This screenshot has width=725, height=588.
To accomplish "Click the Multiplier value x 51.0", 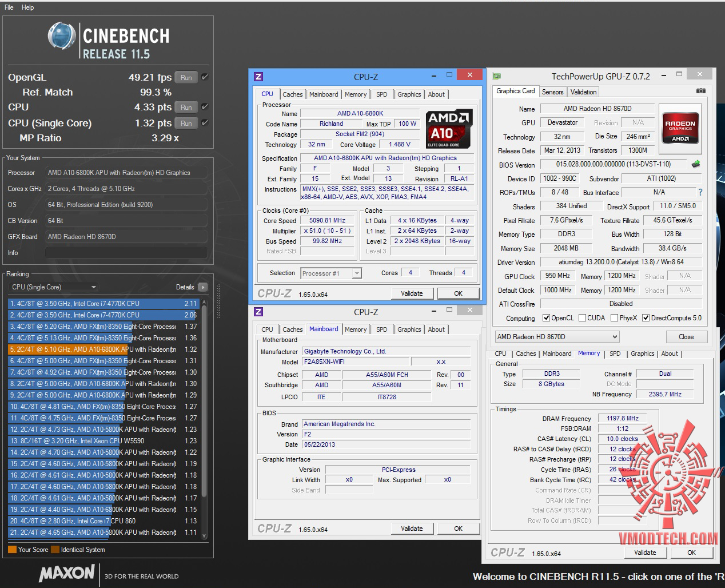I will click(x=328, y=231).
